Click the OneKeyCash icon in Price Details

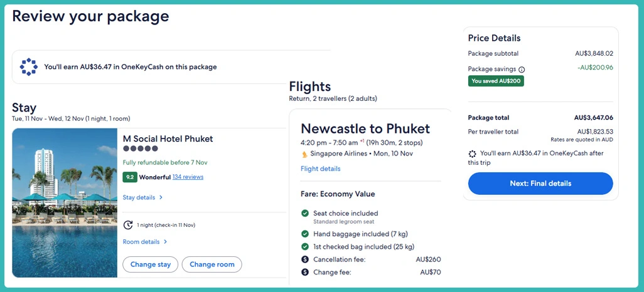coord(473,154)
